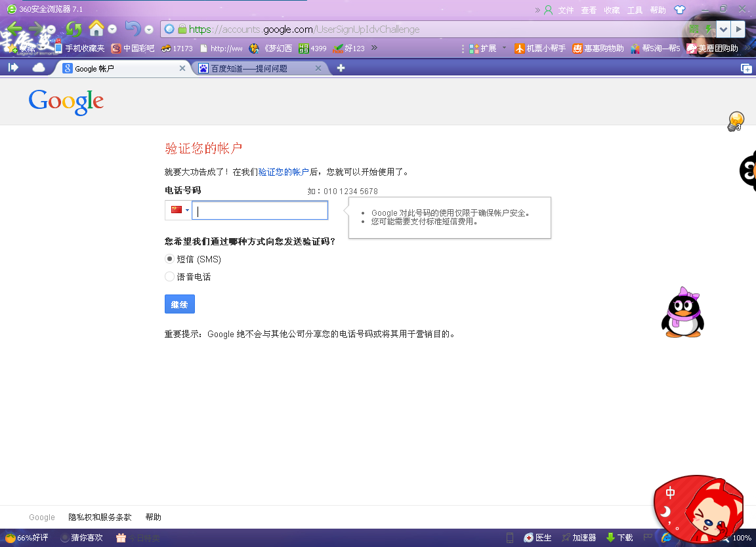Click the Google logo
This screenshot has height=547, width=756.
point(66,102)
